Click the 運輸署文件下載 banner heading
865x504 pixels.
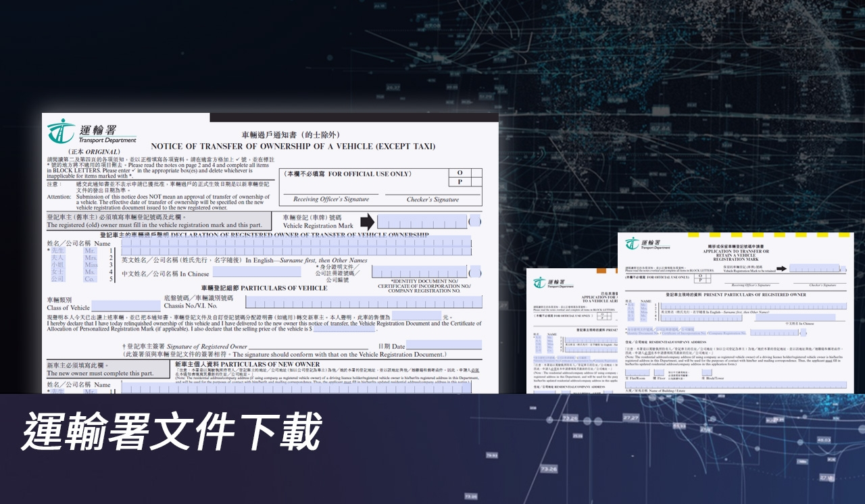[172, 433]
